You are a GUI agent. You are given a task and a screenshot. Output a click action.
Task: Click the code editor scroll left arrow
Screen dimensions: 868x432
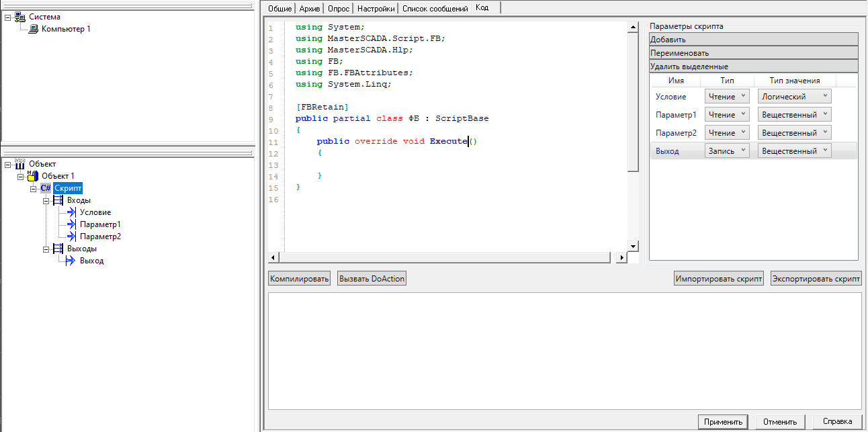(273, 257)
